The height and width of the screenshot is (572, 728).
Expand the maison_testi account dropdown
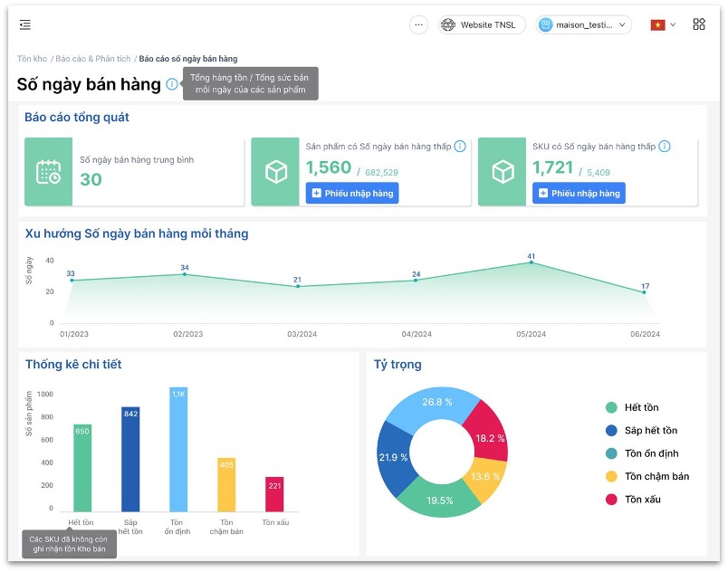[x=584, y=25]
